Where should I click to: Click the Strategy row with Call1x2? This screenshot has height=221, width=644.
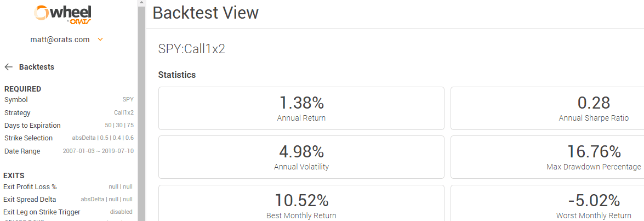pos(69,112)
